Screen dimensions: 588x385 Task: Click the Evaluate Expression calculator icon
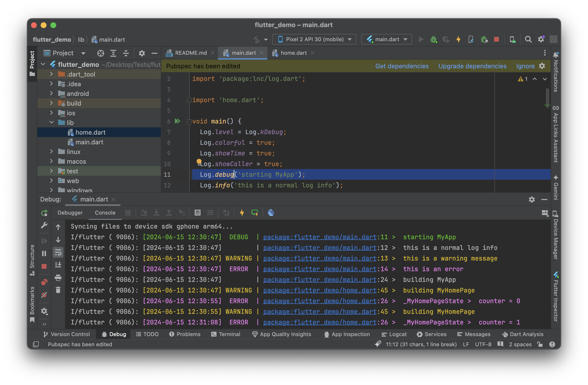[197, 213]
